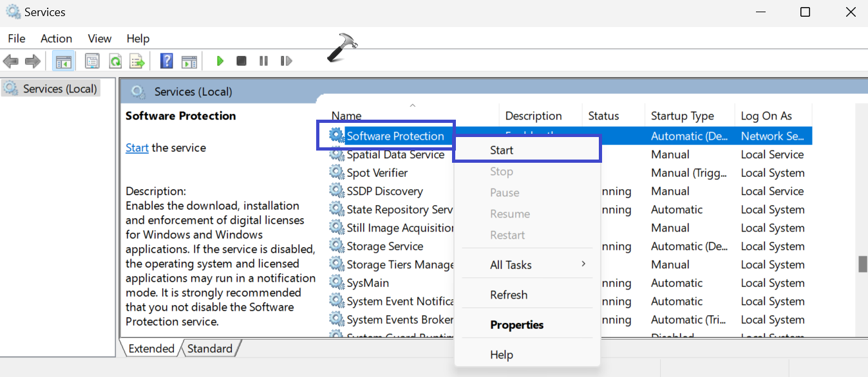868x377 pixels.
Task: Open the Properties toolbar icon
Action: 92,61
